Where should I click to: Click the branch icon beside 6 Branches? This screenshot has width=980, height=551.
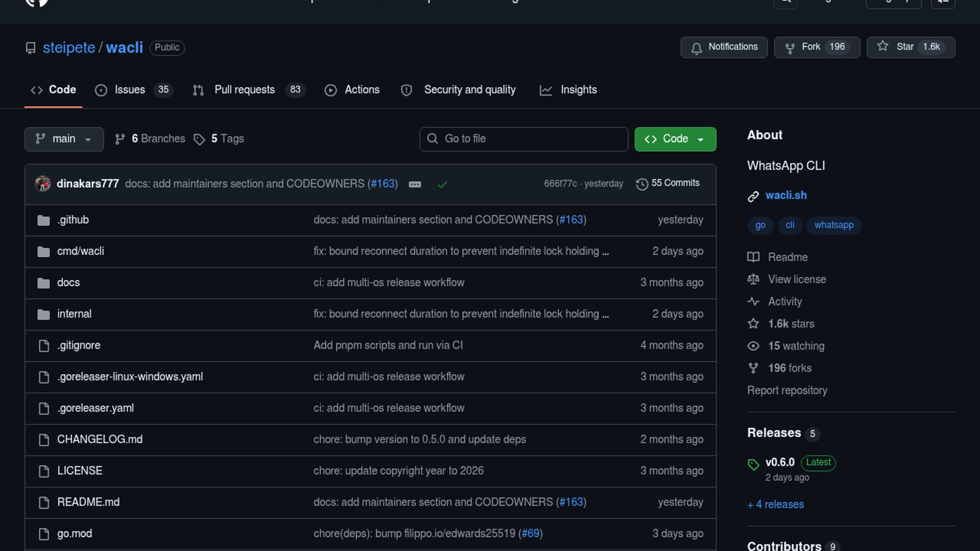pyautogui.click(x=120, y=139)
